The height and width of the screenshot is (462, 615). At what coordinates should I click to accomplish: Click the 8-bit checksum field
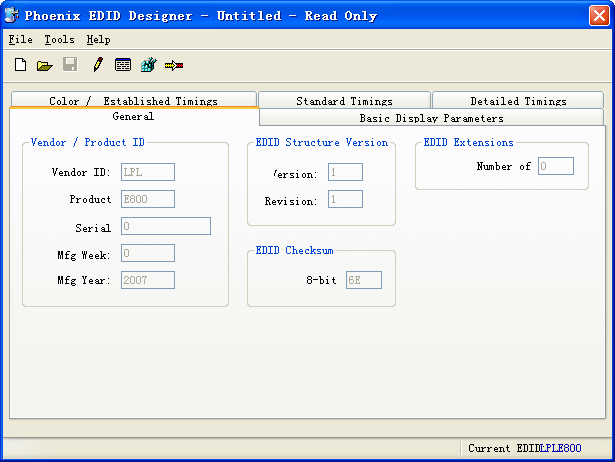(x=363, y=280)
